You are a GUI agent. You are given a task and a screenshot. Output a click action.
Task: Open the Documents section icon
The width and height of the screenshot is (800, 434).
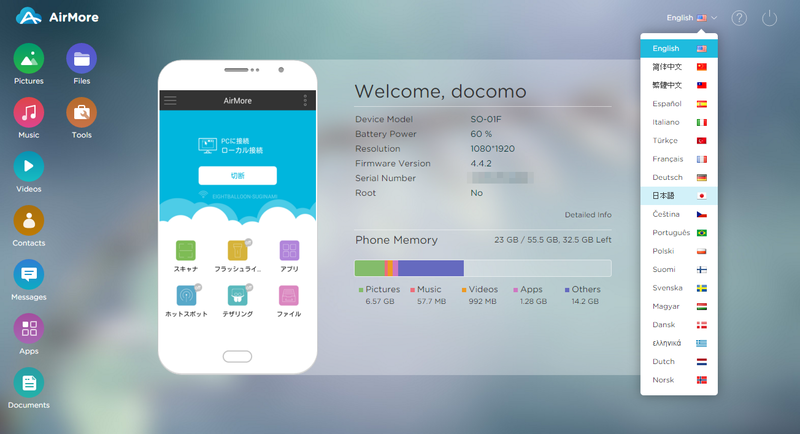[x=29, y=383]
